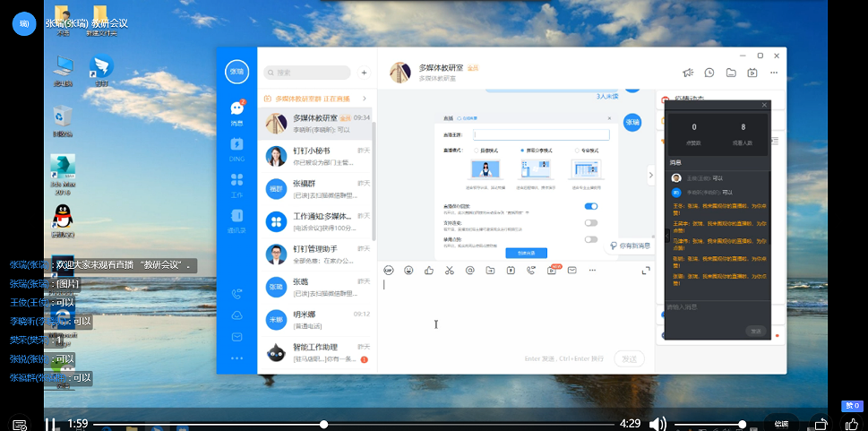The width and height of the screenshot is (868, 431).
Task: Open the 多媒体教研室 conversation
Action: 315,124
